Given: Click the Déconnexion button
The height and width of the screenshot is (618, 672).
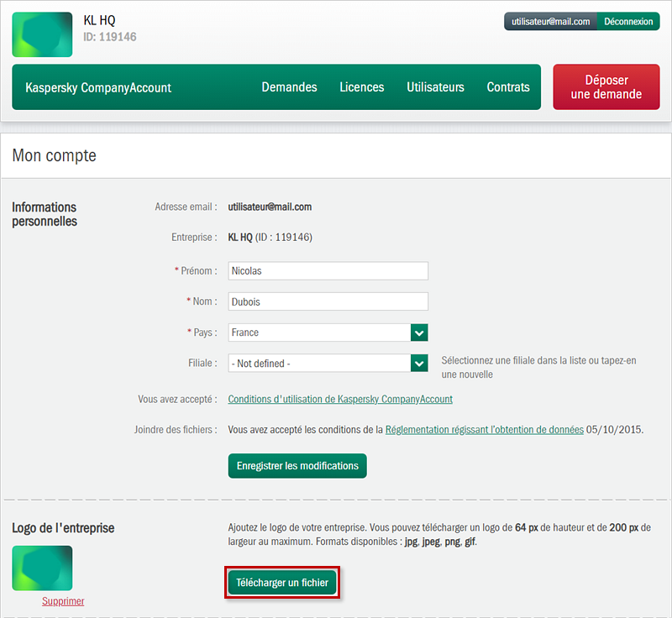Looking at the screenshot, I should 628,22.
